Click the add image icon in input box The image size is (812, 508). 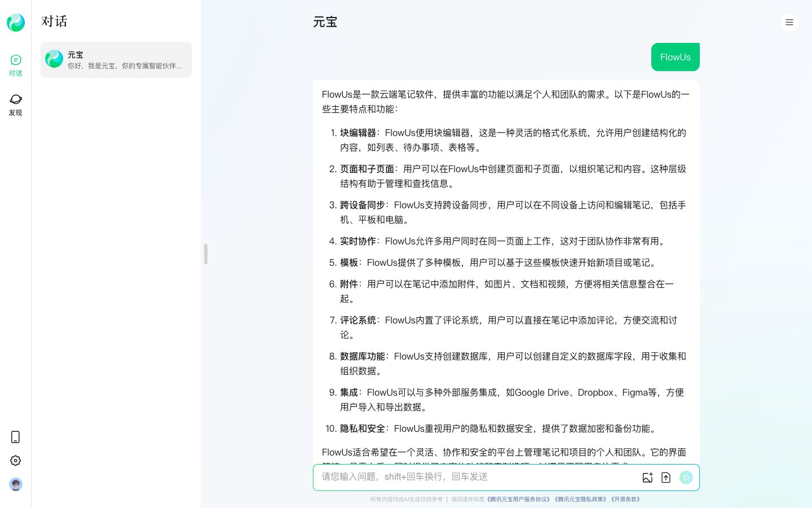coord(647,478)
